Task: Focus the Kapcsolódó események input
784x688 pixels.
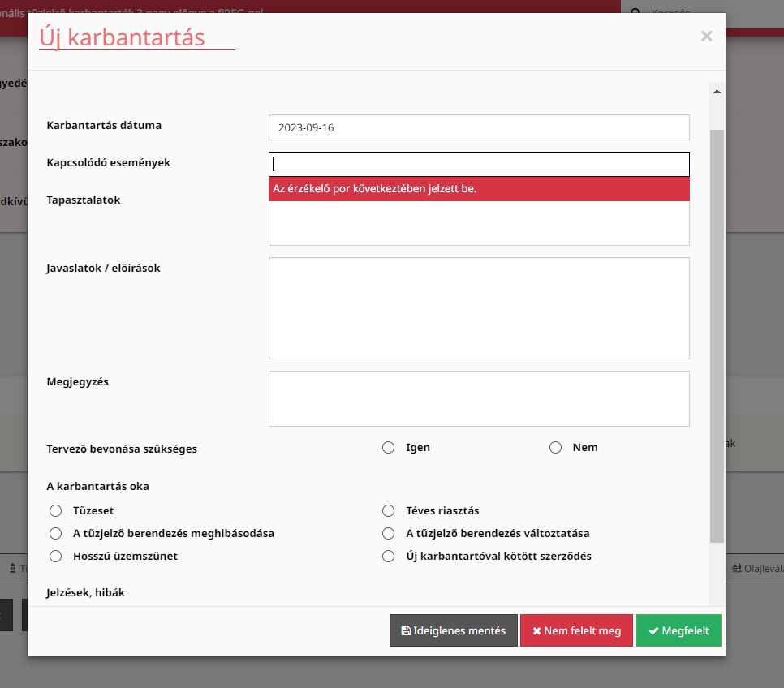Action: tap(479, 164)
